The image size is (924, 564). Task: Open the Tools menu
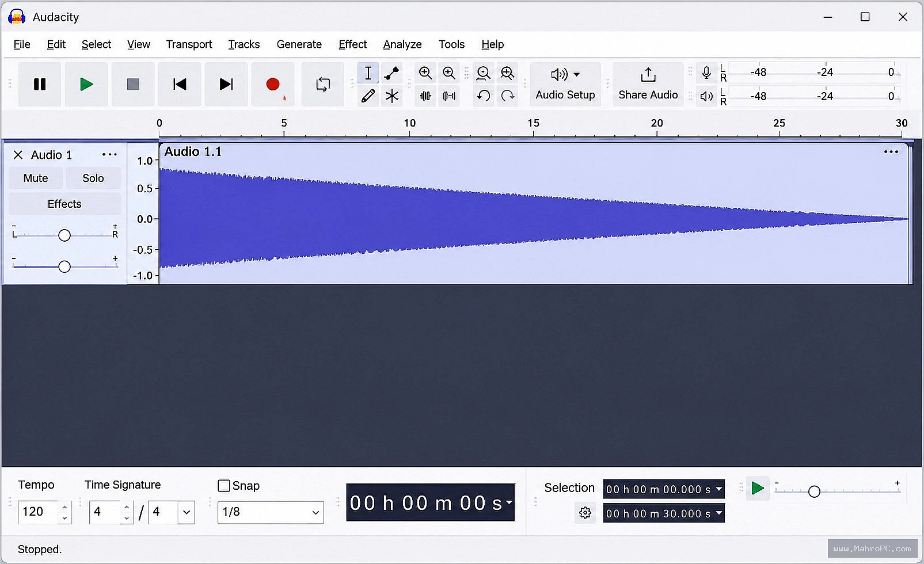[x=451, y=44]
